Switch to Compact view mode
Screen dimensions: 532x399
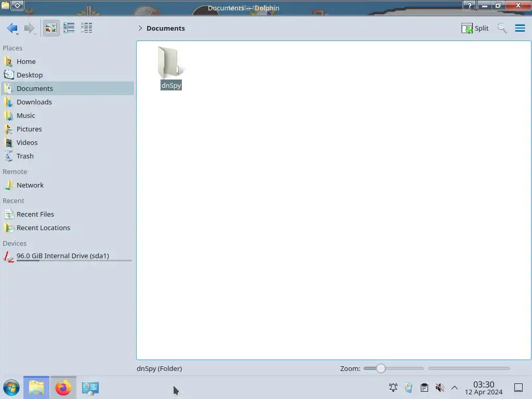click(69, 28)
